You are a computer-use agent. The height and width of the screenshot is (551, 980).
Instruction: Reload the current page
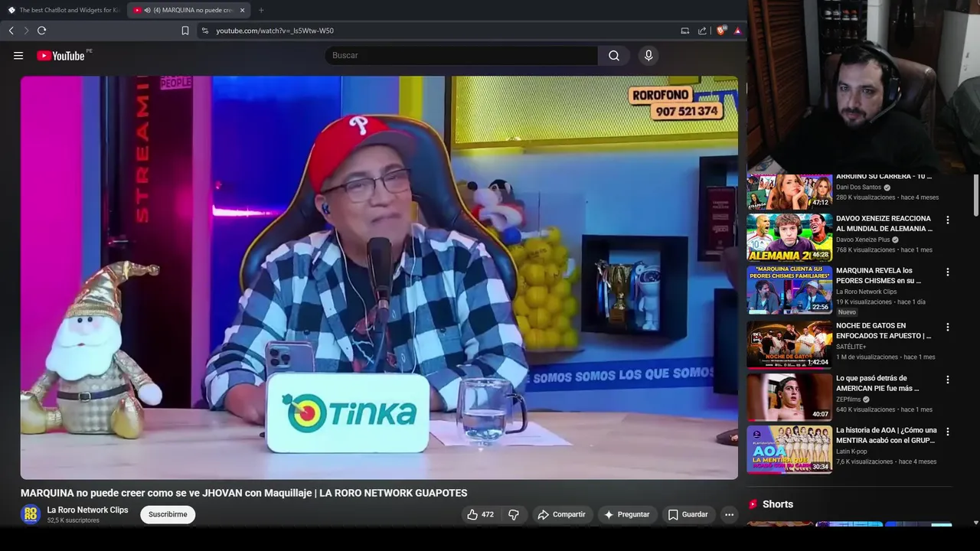click(x=41, y=31)
